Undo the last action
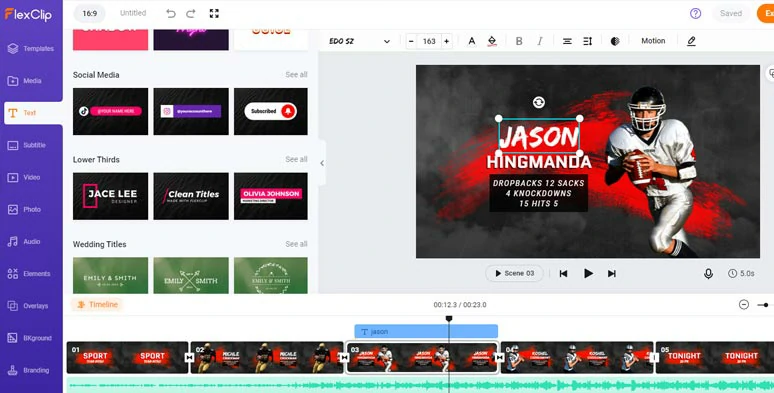Viewport: 774px width, 393px height. (x=171, y=14)
